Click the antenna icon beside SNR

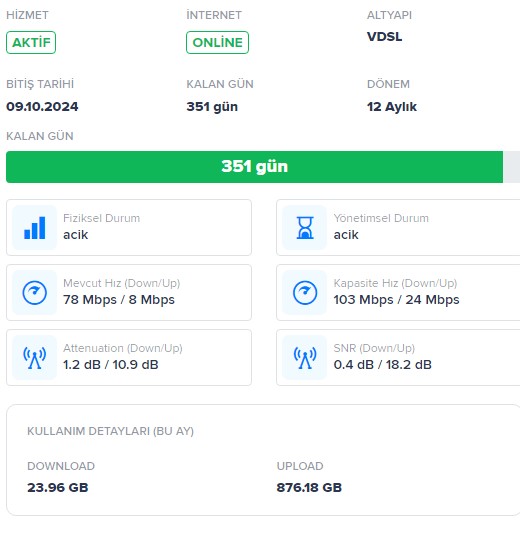(x=305, y=358)
